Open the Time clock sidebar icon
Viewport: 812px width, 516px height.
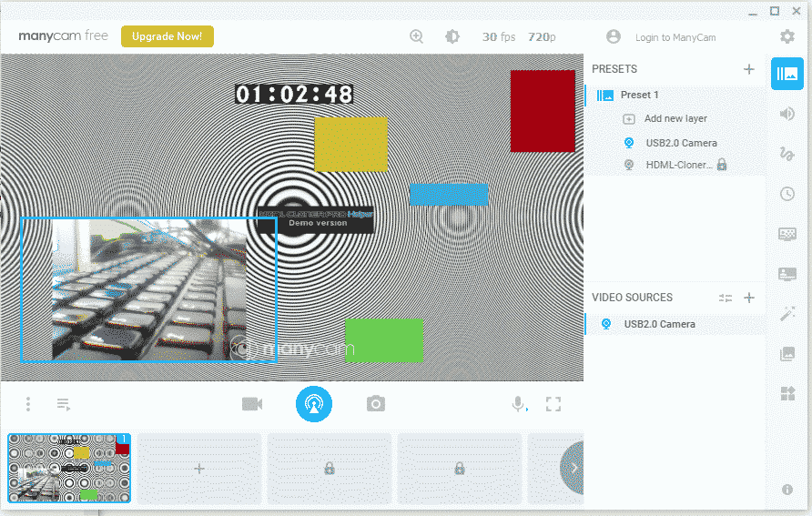(787, 194)
